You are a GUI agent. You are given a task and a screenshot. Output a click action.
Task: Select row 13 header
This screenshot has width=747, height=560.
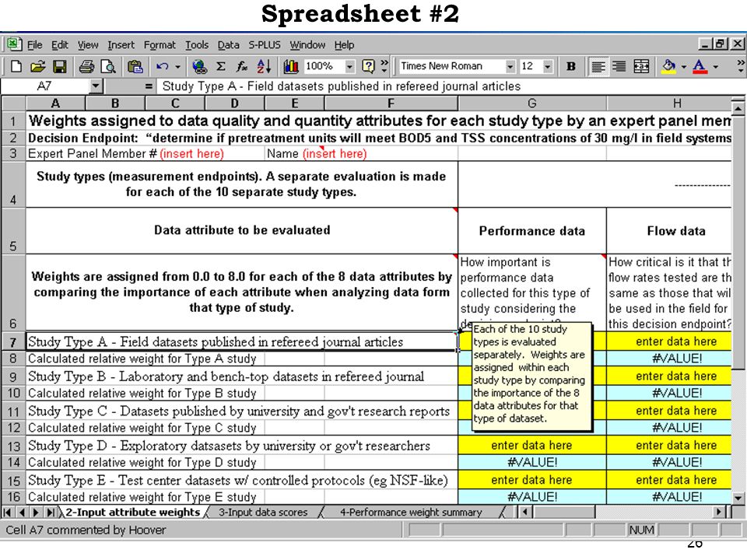[x=13, y=446]
